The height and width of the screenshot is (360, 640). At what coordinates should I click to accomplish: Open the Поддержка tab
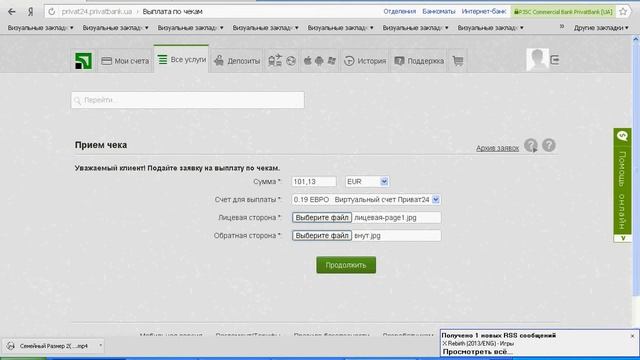point(419,61)
